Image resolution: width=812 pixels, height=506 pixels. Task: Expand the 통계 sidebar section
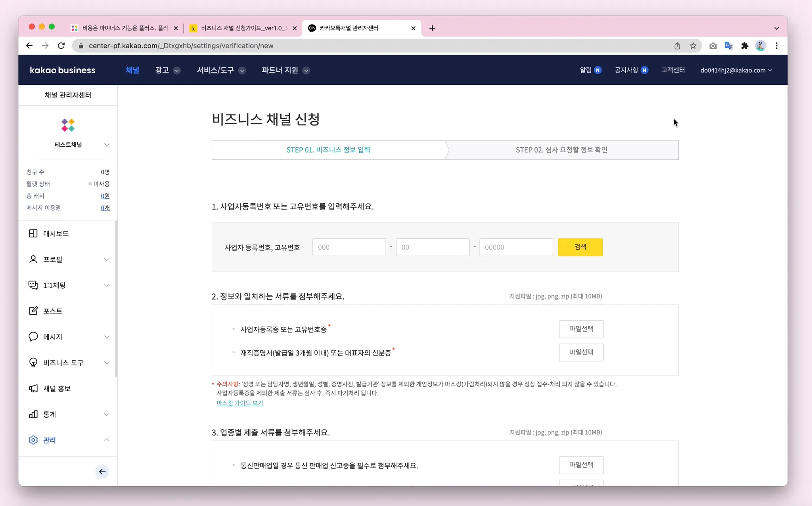point(107,414)
